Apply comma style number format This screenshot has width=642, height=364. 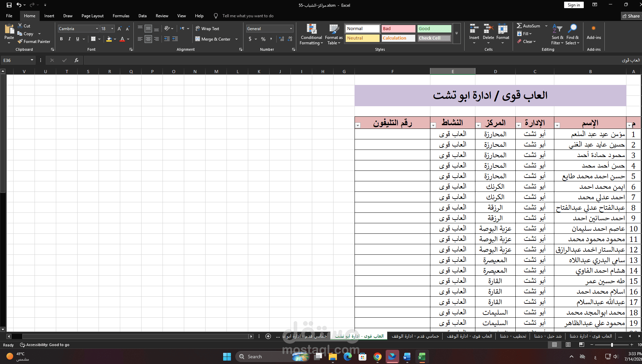tap(271, 39)
